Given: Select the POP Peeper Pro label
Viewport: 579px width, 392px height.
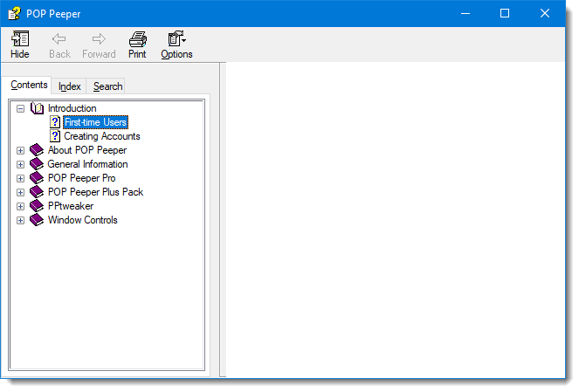Looking at the screenshot, I should click(81, 178).
